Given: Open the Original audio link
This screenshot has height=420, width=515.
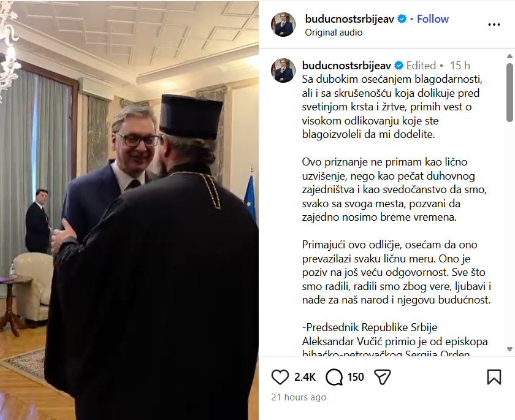Looking at the screenshot, I should pos(334,32).
